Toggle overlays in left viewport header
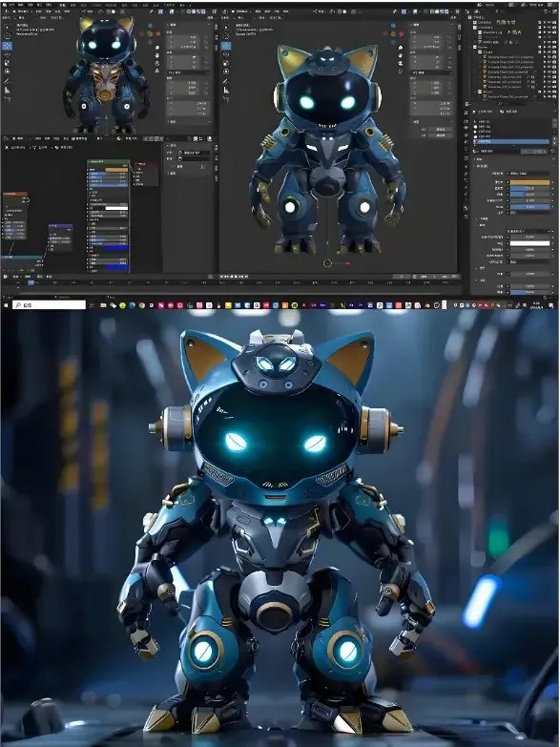Image resolution: width=560 pixels, height=747 pixels. [x=172, y=10]
